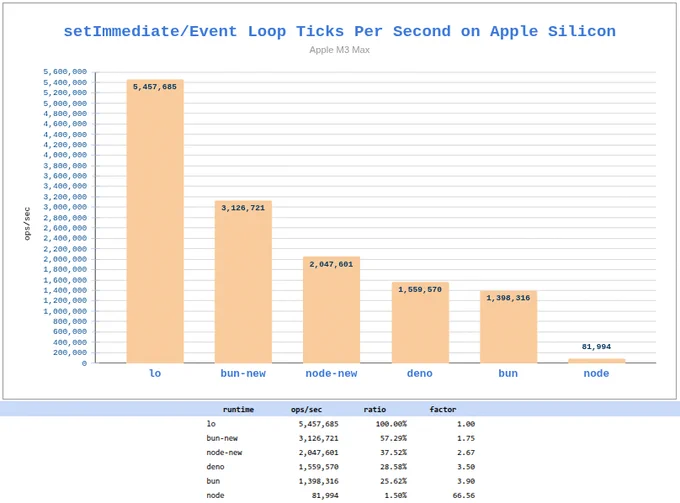Click the bun-new x-axis label
The height and width of the screenshot is (503, 680).
[x=243, y=373]
